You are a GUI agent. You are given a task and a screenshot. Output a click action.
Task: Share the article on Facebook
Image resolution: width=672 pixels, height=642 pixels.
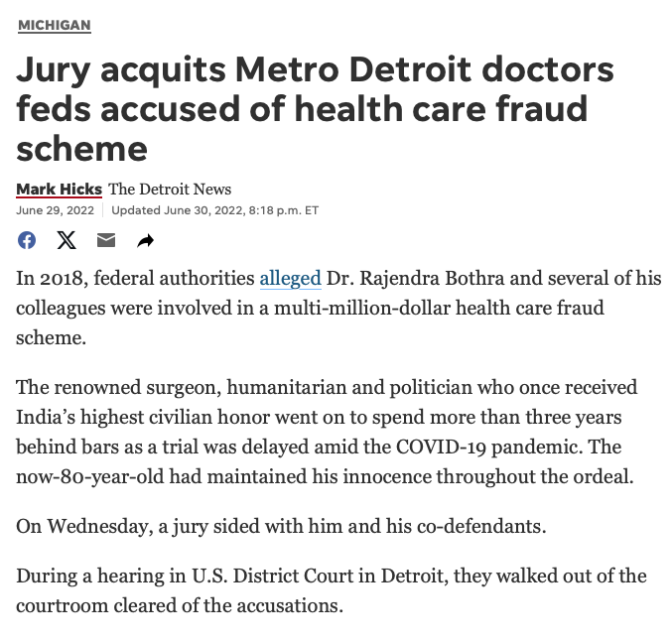pyautogui.click(x=27, y=240)
